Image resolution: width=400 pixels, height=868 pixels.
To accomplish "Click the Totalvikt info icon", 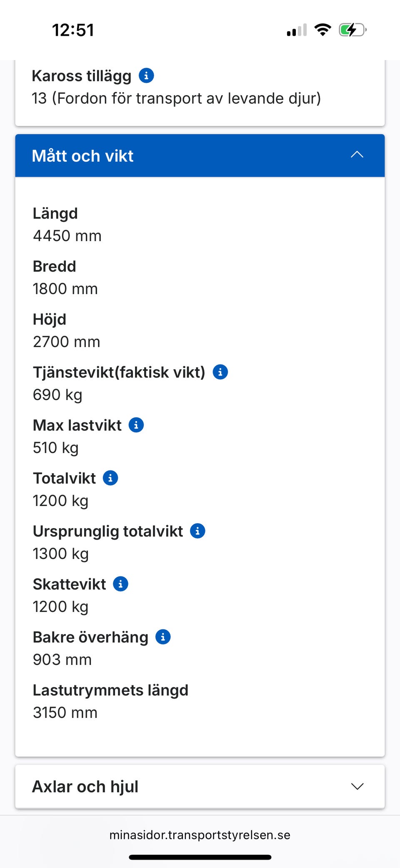I will (x=110, y=478).
